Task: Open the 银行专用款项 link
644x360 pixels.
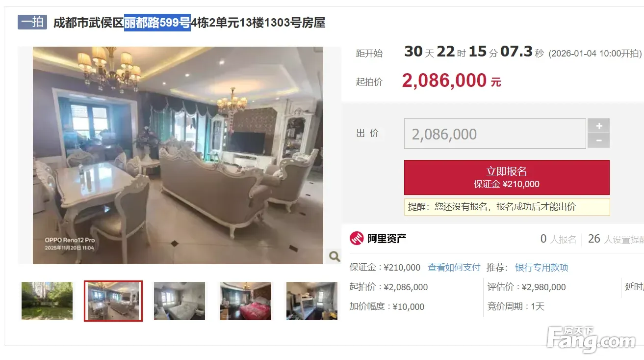Action: pyautogui.click(x=541, y=268)
